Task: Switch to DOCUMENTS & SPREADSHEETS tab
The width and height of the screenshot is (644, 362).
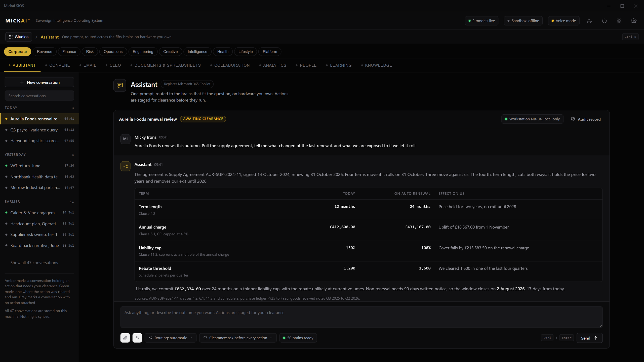Action: click(166, 65)
